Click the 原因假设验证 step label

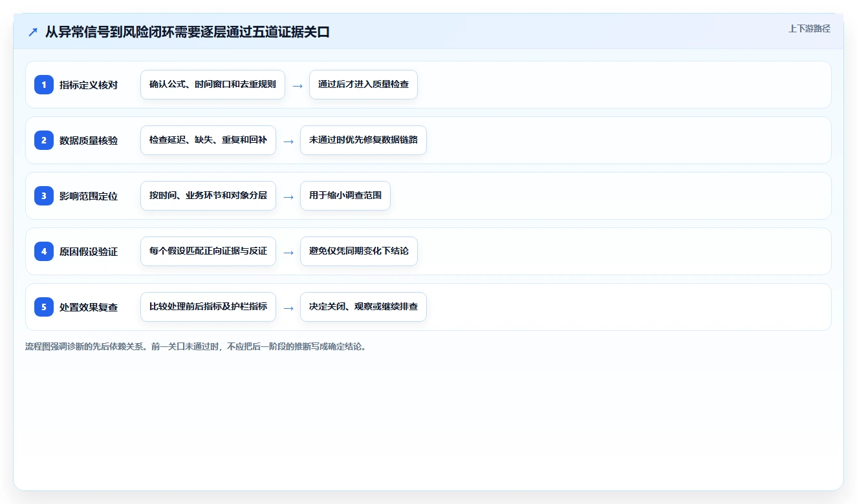click(x=89, y=251)
